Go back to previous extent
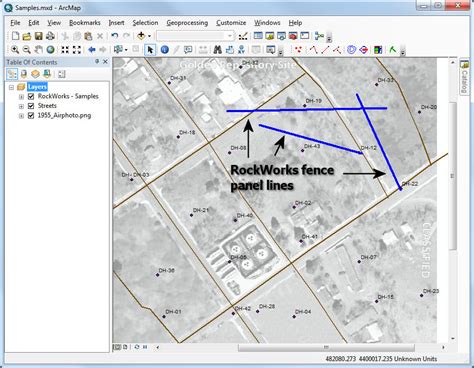Image resolution: width=474 pixels, height=368 pixels. [x=92, y=50]
